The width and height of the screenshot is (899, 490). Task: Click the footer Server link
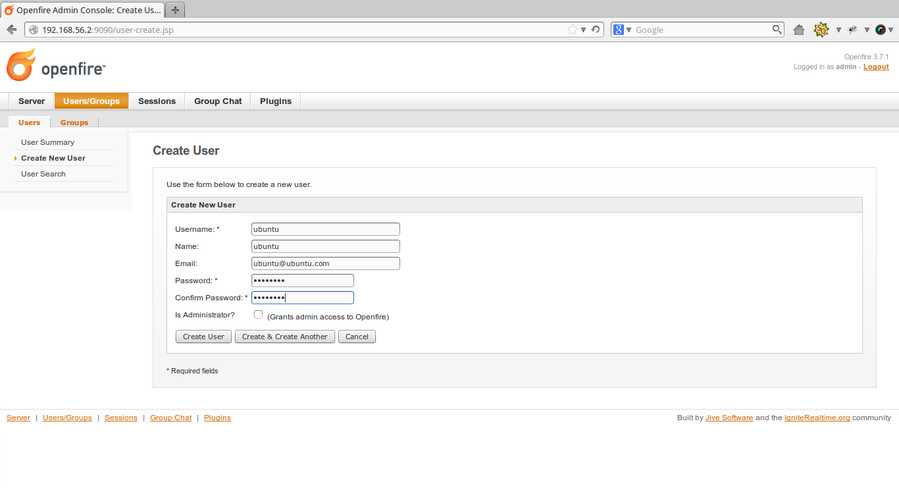click(18, 418)
